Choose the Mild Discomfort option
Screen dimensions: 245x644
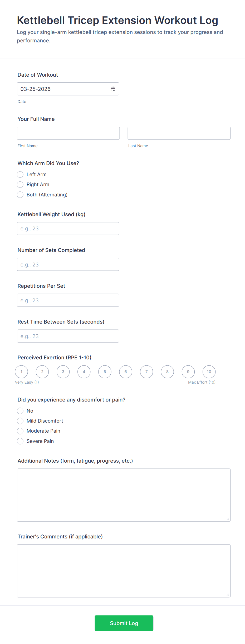point(20,421)
